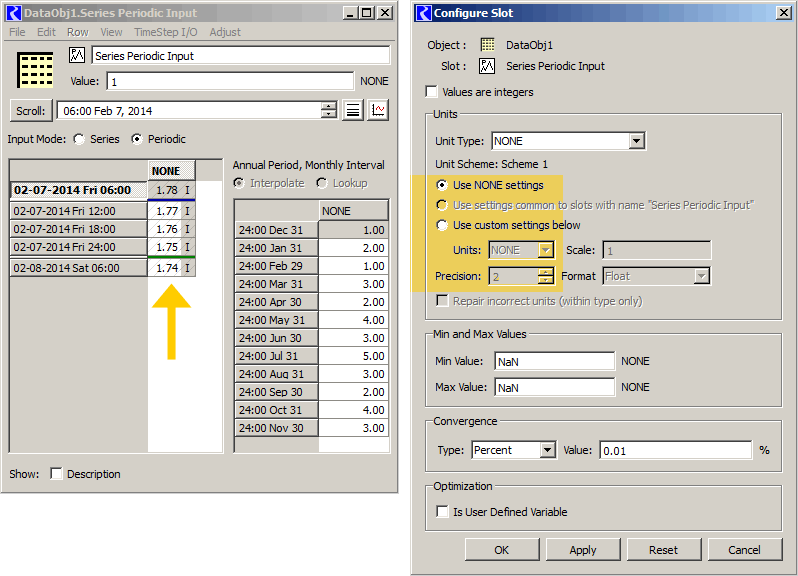Click Cancel in Configure Slot
The image size is (798, 576).
[745, 550]
